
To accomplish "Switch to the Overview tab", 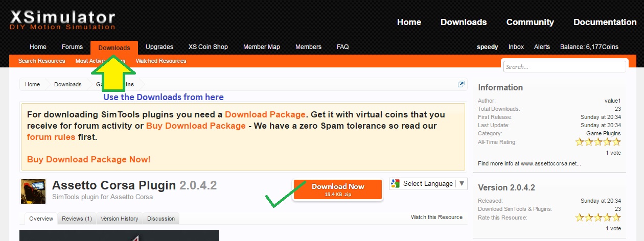I will (41, 219).
